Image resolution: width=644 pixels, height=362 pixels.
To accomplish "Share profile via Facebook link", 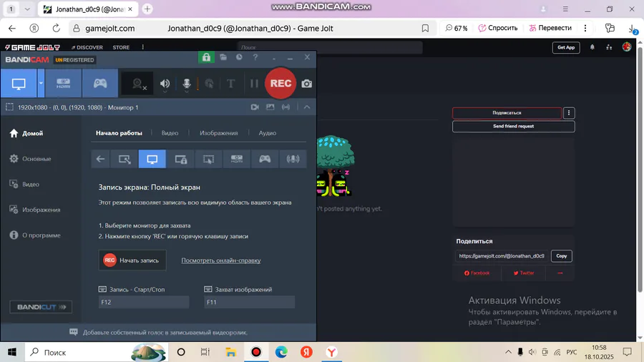I will coord(477,273).
